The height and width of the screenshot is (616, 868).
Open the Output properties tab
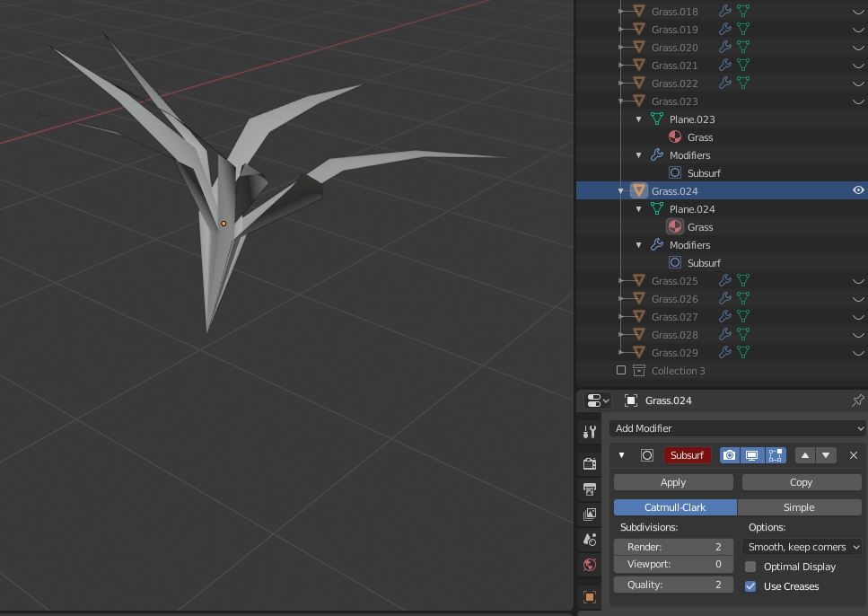[590, 489]
